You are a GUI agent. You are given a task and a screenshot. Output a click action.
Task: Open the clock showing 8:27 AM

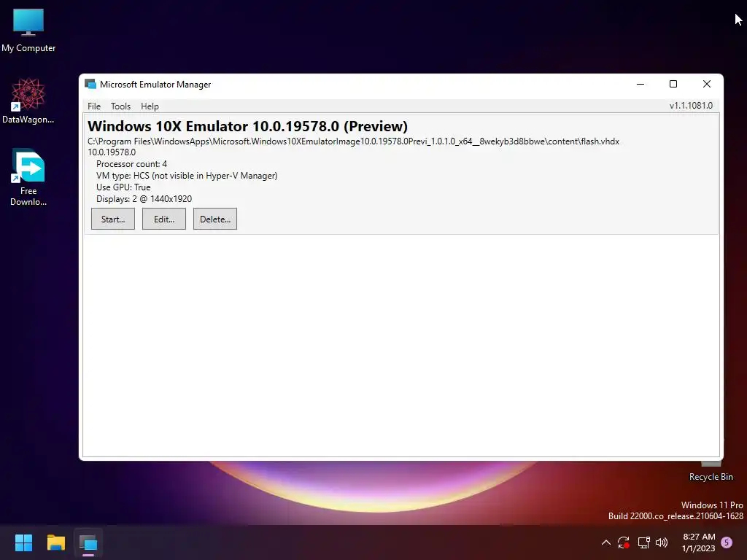point(699,542)
